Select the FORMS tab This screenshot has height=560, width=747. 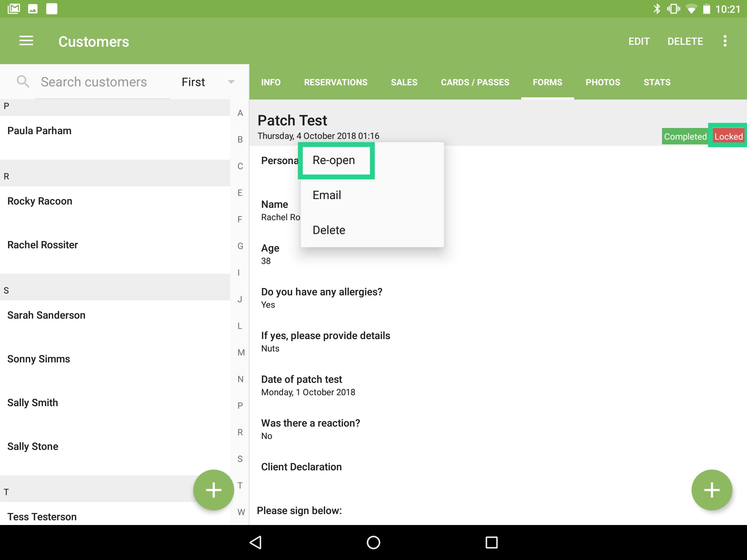pos(547,82)
